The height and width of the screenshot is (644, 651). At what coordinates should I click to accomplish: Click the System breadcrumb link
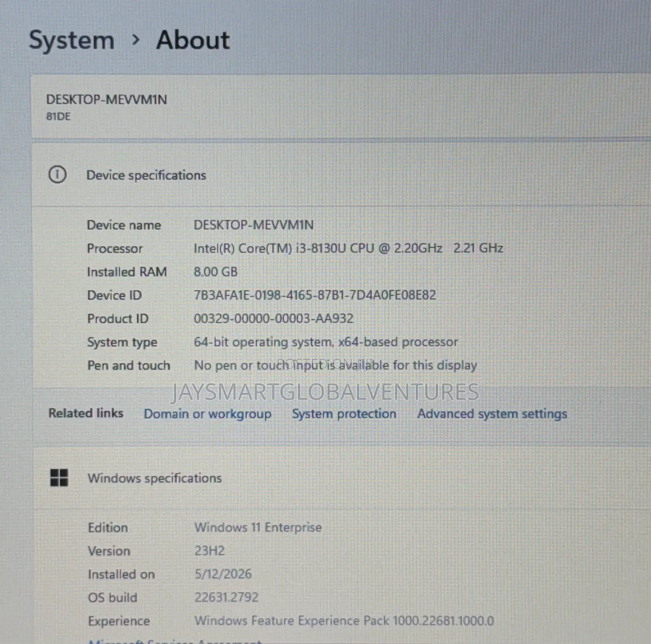point(72,41)
